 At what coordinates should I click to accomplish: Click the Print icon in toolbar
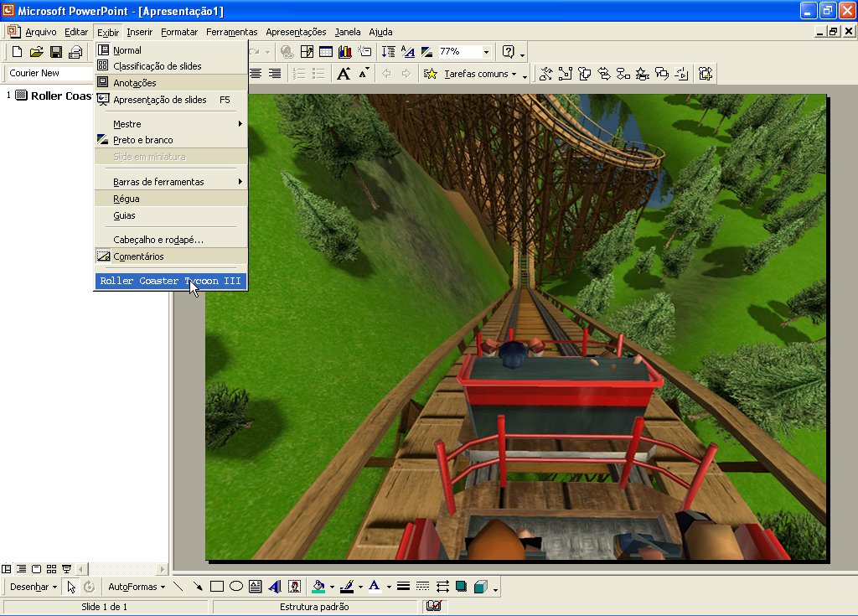[x=75, y=52]
